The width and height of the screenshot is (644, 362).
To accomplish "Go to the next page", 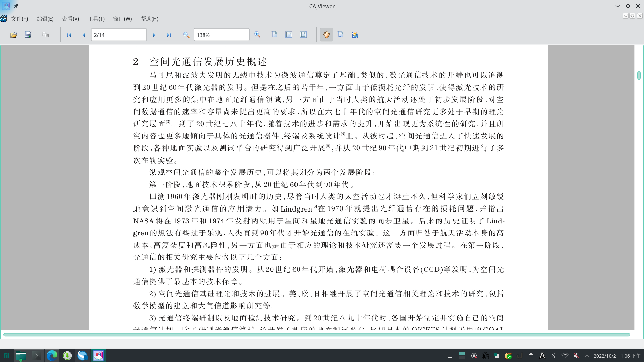I will (154, 35).
